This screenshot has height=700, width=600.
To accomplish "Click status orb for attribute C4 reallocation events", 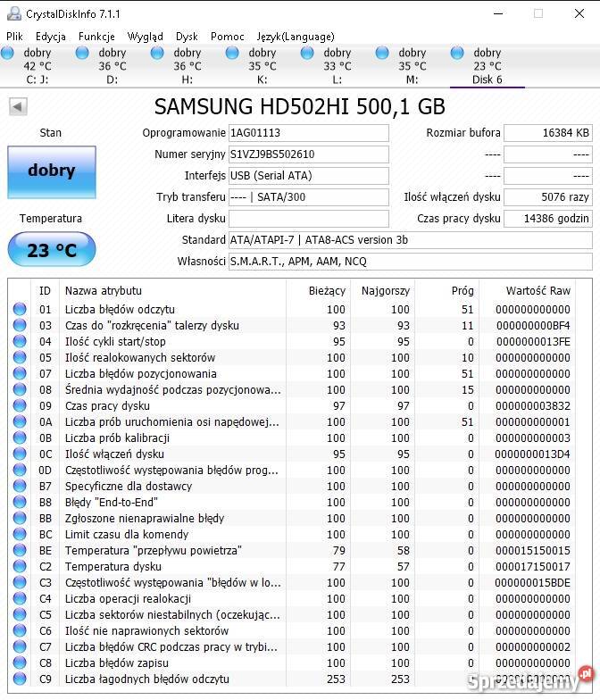I will click(x=20, y=598).
